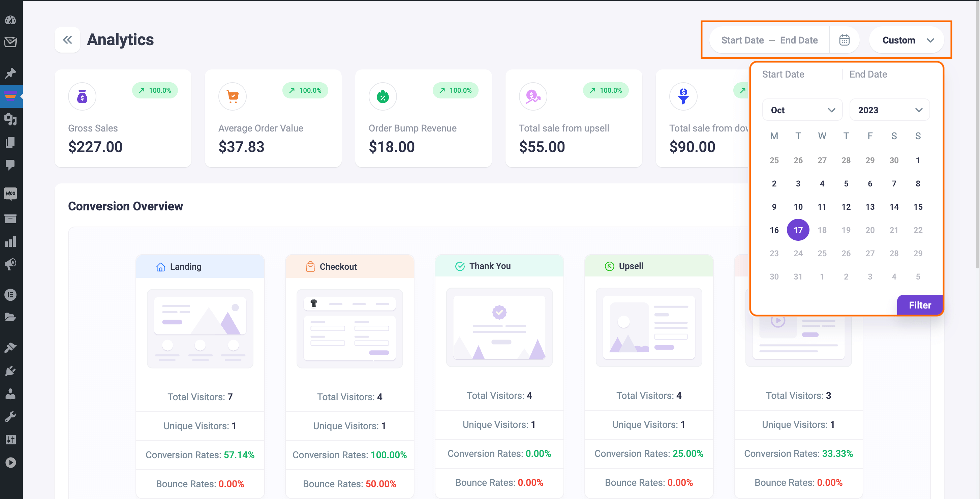
Task: Click the Upsell Conversion Rates 25.00% value
Action: pos(688,453)
